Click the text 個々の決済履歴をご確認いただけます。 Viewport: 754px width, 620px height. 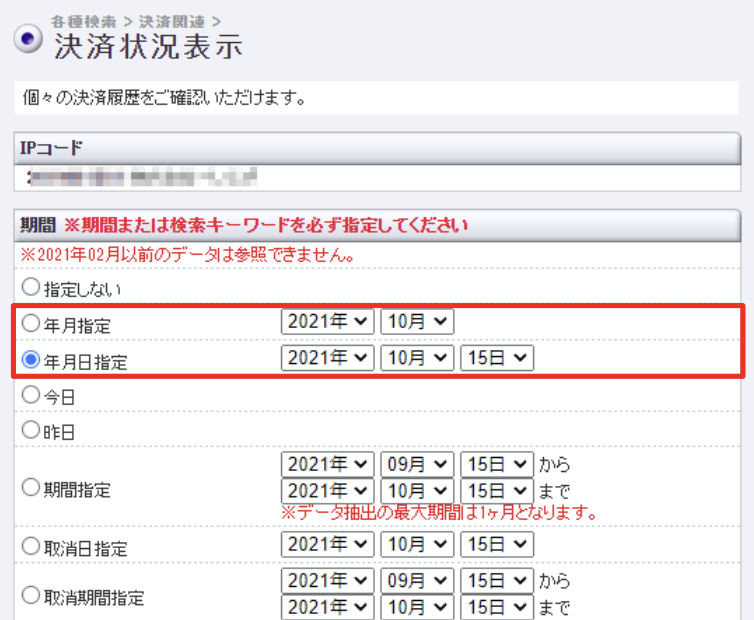point(164,98)
